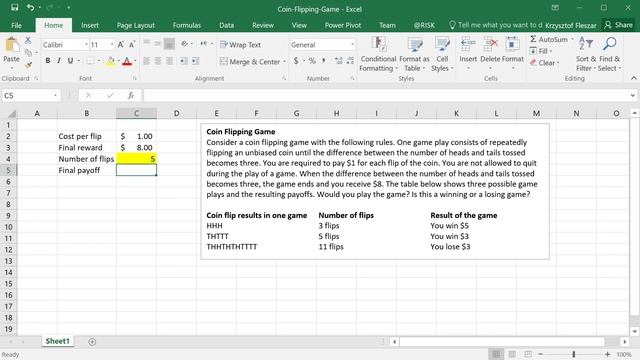The image size is (640, 360).
Task: Select the Sheet1 tab
Action: click(x=58, y=341)
